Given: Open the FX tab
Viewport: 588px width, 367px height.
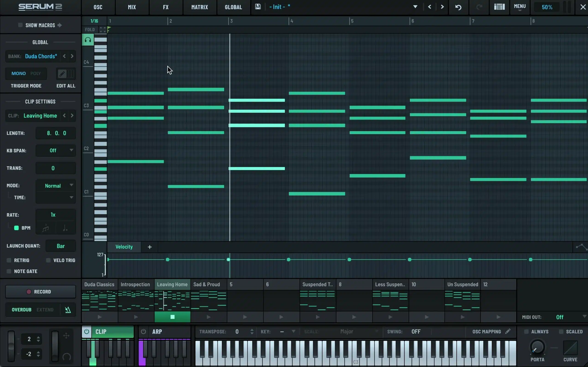Looking at the screenshot, I should click(x=166, y=7).
